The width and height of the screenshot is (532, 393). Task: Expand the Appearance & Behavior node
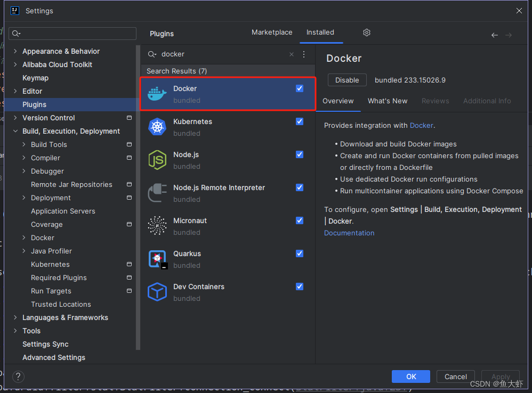15,51
